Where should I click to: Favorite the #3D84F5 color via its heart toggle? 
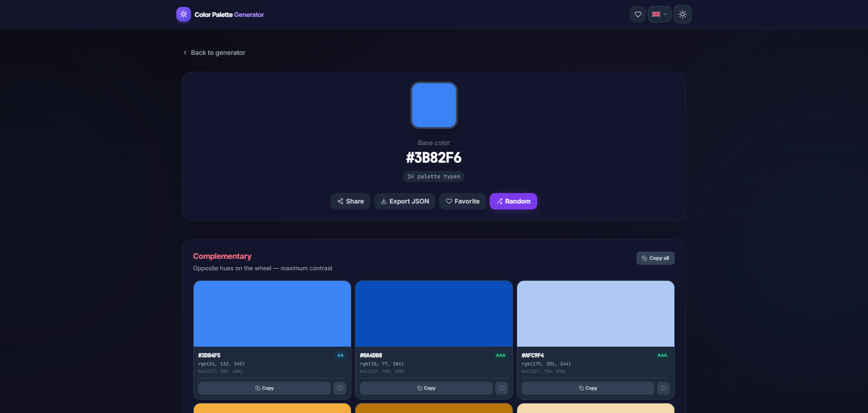(x=339, y=388)
